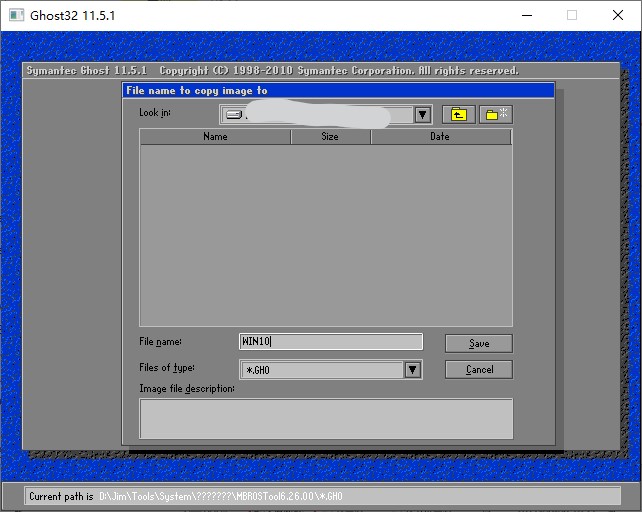Click the 'File name to copy image to' title
The width and height of the screenshot is (642, 512).
[x=197, y=91]
